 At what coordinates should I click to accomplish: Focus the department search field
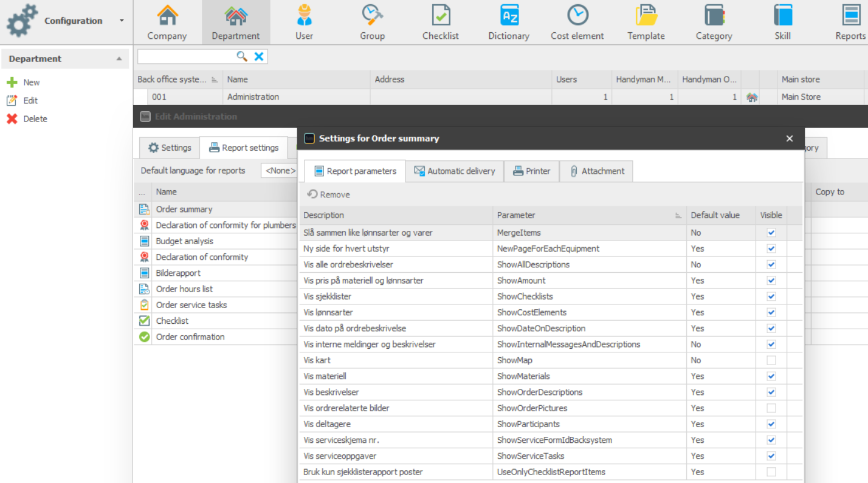pos(186,57)
